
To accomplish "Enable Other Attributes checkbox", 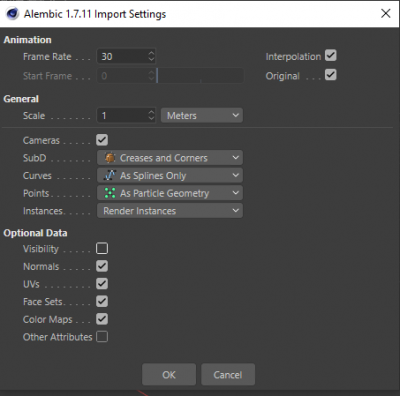I will (x=102, y=337).
